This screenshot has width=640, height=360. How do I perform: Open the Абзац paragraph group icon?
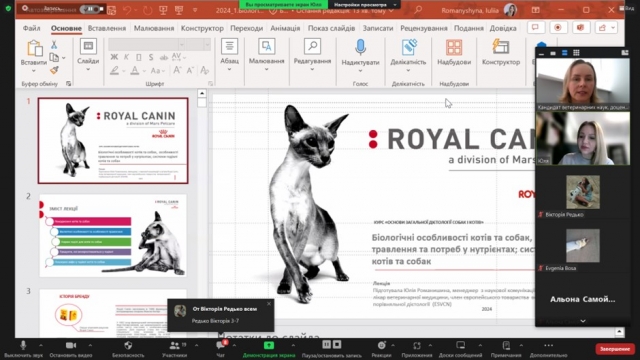coord(229,47)
